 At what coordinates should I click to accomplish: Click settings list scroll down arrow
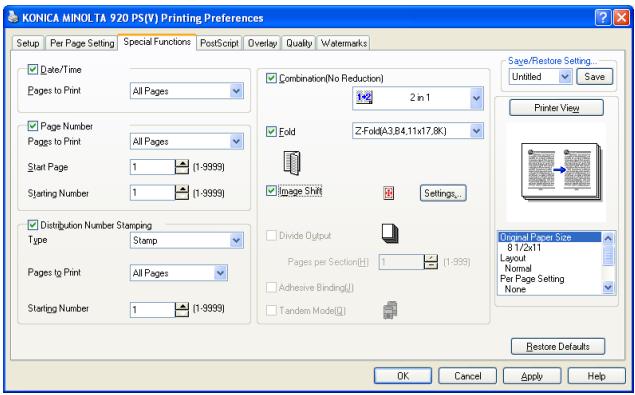(x=608, y=288)
